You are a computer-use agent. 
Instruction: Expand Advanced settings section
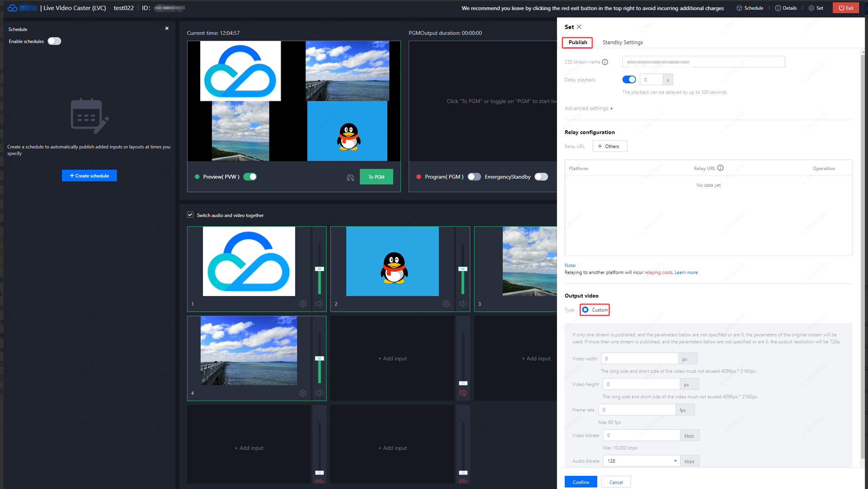click(x=589, y=108)
